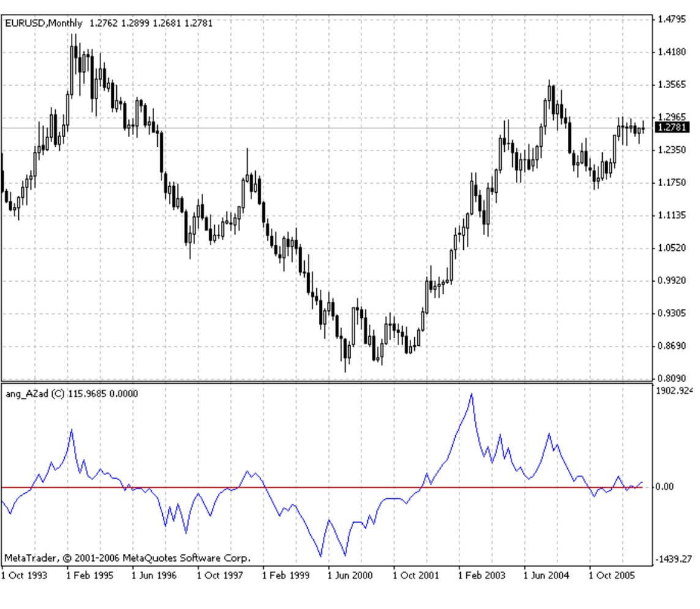Select the 1 Oct 1993 date label
This screenshot has width=700, height=609.
[25, 575]
